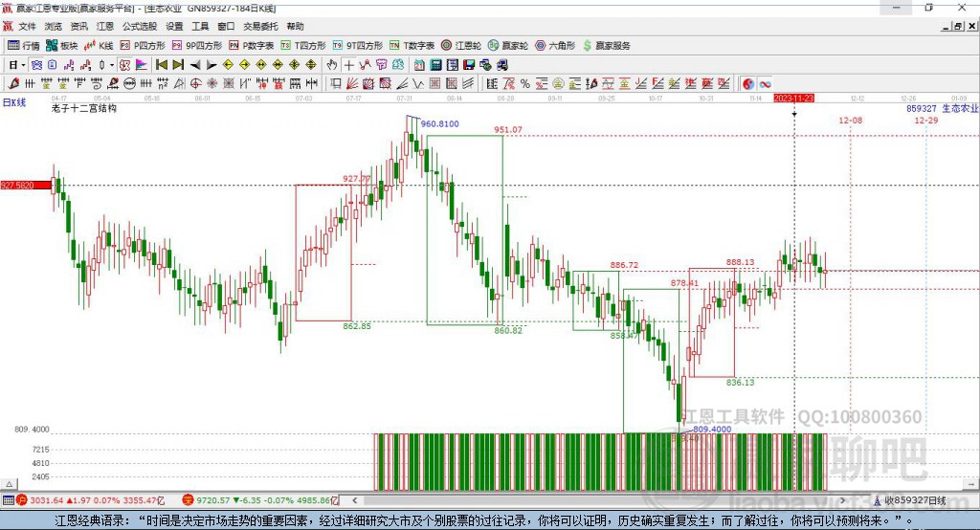Jump to the last bar icon
The width and height of the screenshot is (980, 530).
(x=178, y=65)
